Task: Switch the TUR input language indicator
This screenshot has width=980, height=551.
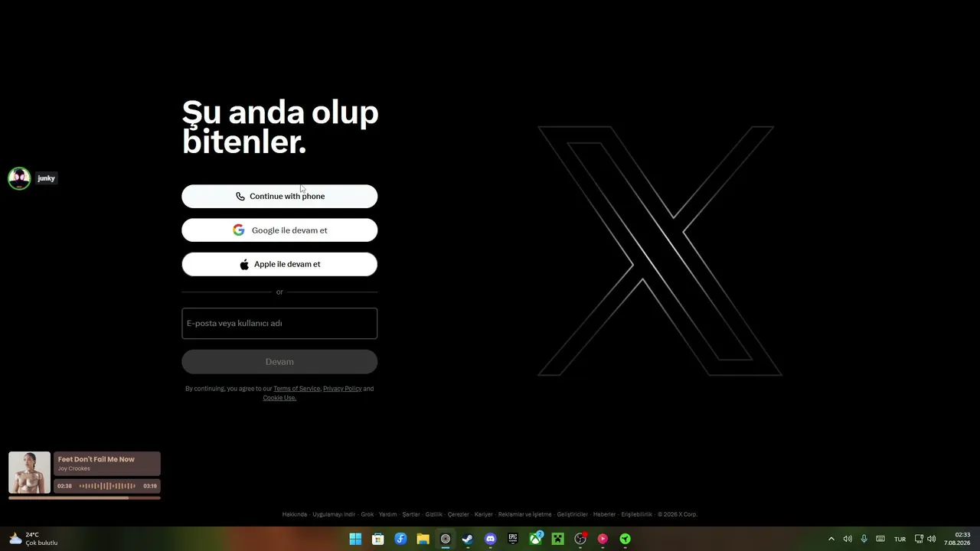Action: pyautogui.click(x=900, y=539)
